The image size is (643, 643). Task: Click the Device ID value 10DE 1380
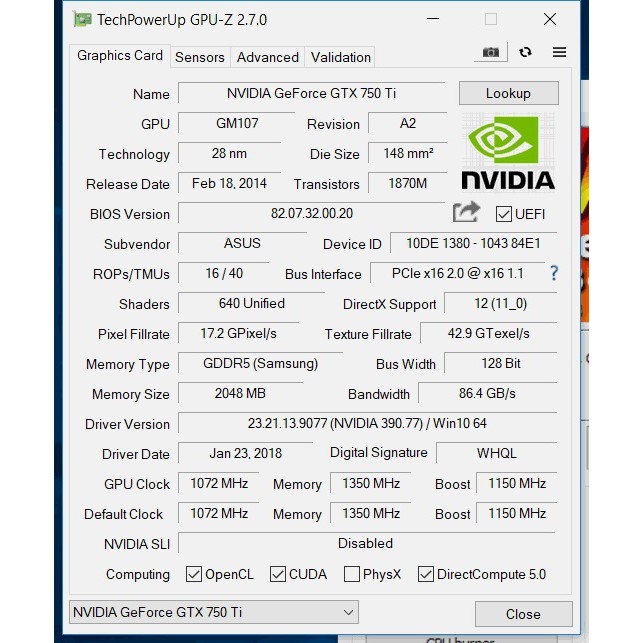473,243
